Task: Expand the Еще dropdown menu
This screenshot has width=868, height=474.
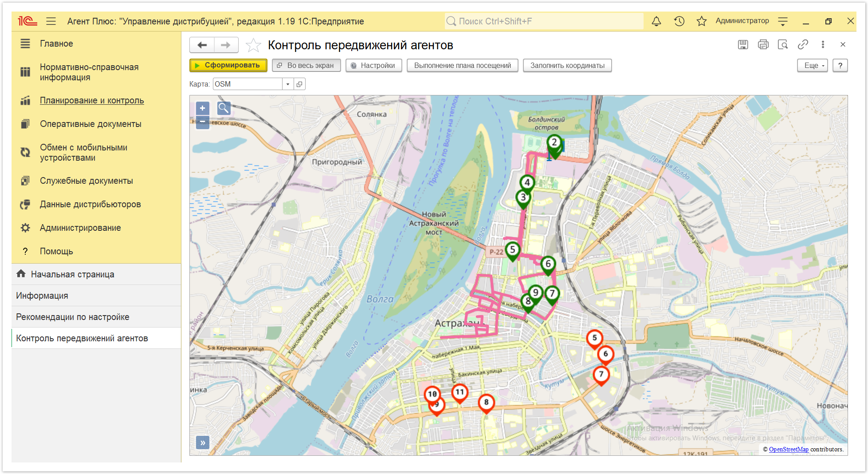Action: [x=813, y=65]
